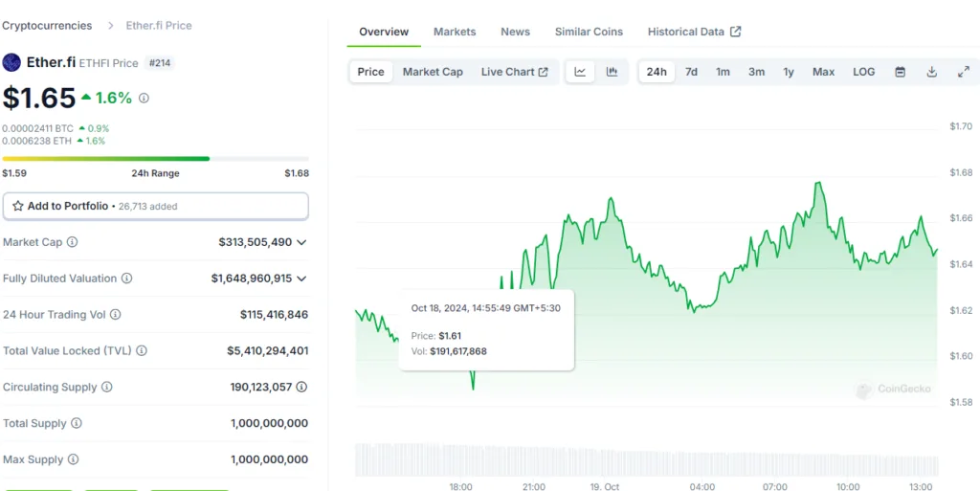Switch to line chart view icon
980x491 pixels.
(x=580, y=72)
